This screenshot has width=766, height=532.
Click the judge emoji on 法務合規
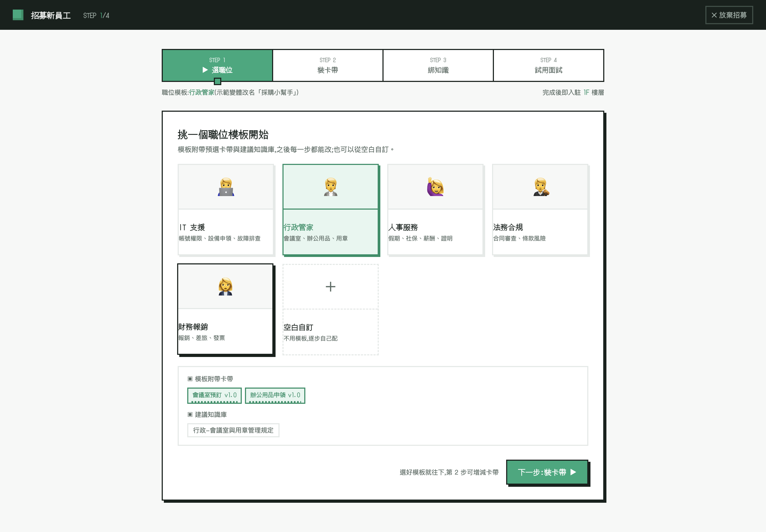(x=541, y=187)
